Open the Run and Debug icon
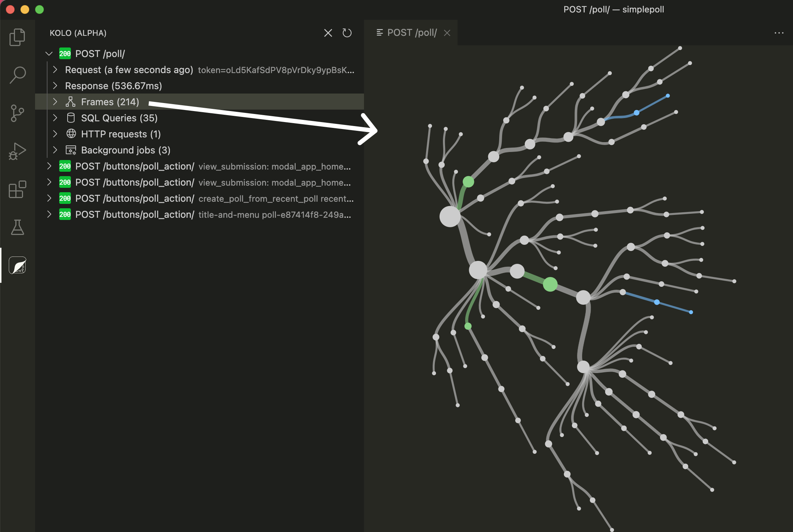This screenshot has height=532, width=793. point(17,151)
